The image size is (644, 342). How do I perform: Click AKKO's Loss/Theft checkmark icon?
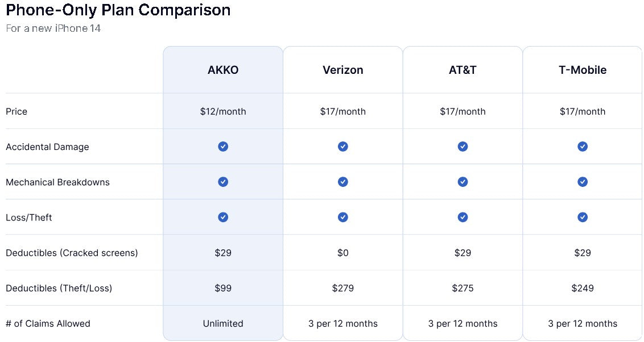point(223,217)
